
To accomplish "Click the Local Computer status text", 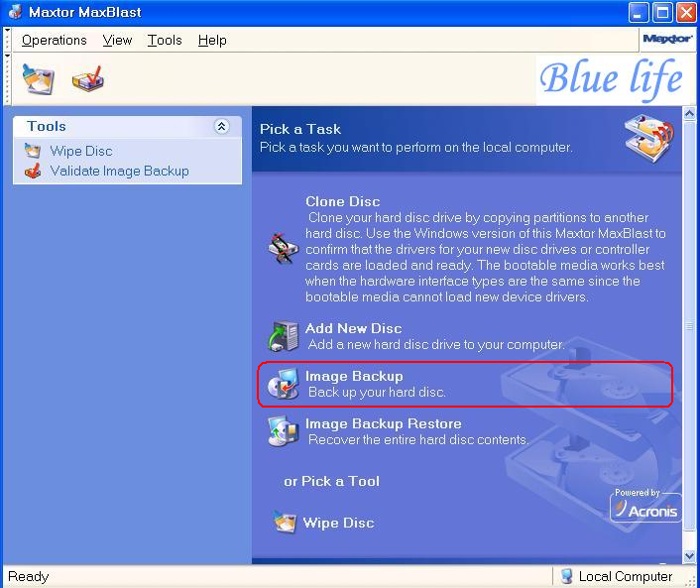I will pyautogui.click(x=626, y=576).
